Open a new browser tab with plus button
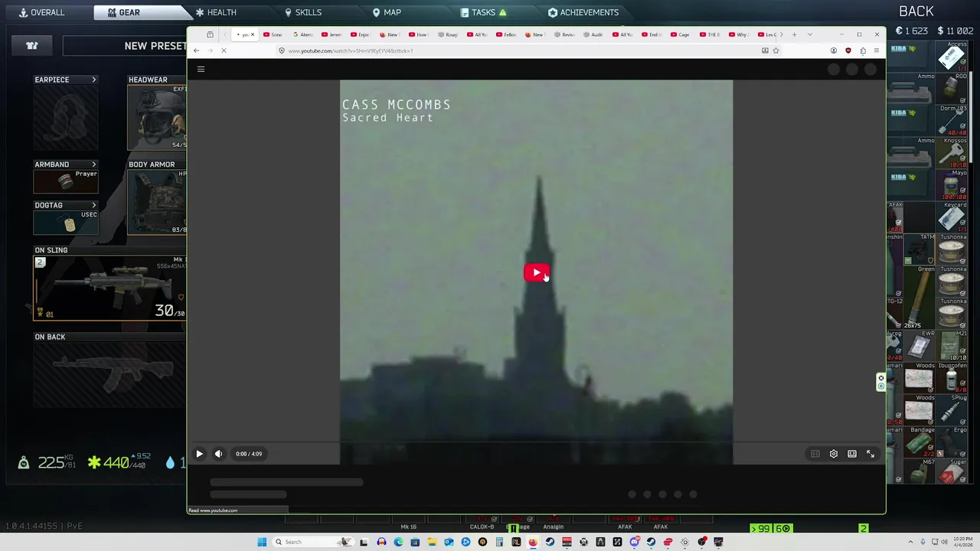 tap(794, 34)
